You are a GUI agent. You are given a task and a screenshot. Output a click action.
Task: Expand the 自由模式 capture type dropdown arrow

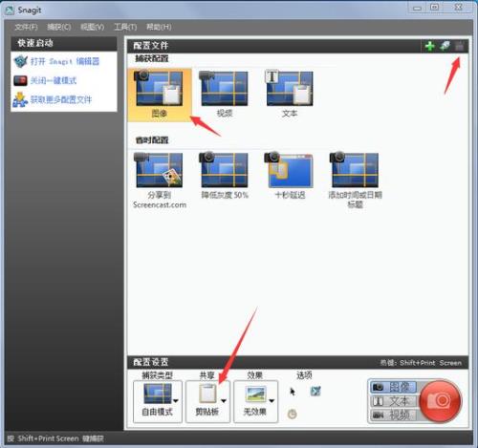(x=176, y=400)
